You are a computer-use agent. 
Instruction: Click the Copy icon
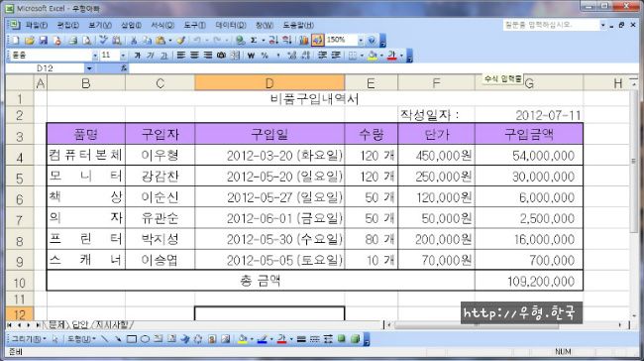point(147,41)
